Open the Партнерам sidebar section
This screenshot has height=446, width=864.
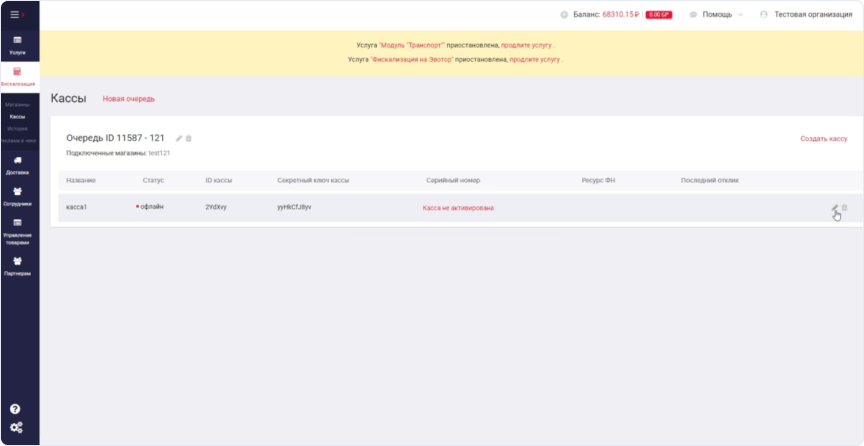(17, 266)
